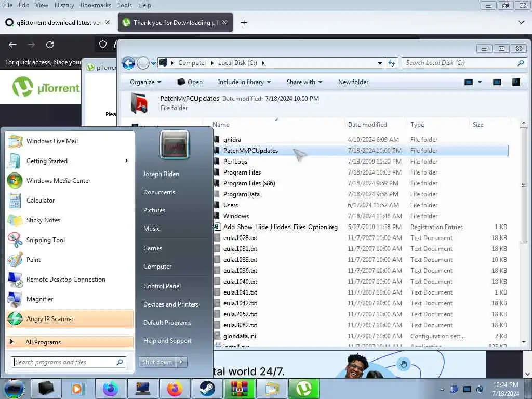Click the user account picture in Start menu
Screen dimensions: 532x399
(x=175, y=145)
